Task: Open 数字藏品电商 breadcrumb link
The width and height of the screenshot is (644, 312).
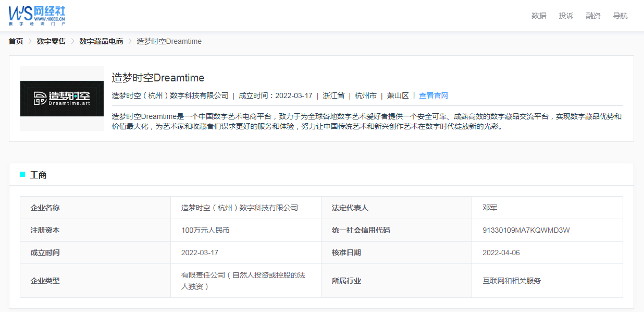Action: click(101, 41)
